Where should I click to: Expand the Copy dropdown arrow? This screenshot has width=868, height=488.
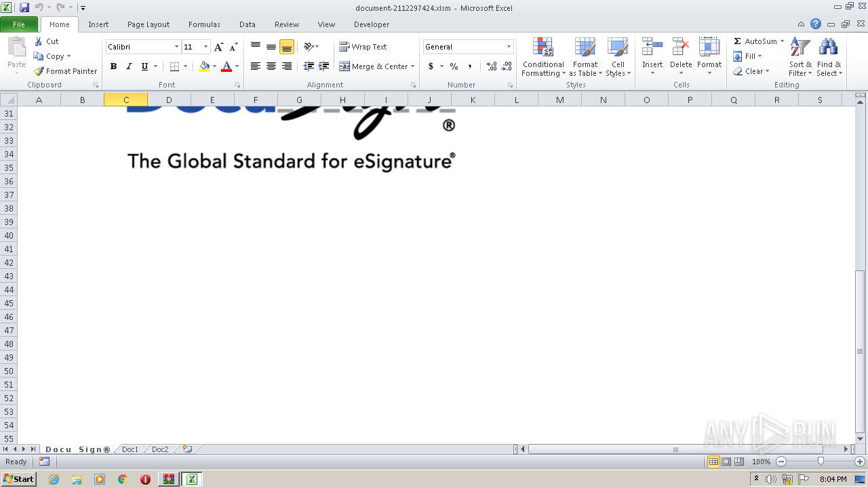tap(68, 56)
